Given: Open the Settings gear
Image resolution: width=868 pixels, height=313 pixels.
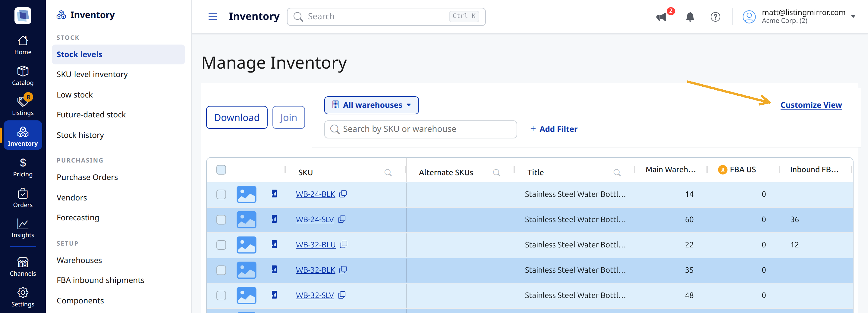Looking at the screenshot, I should coord(23,297).
